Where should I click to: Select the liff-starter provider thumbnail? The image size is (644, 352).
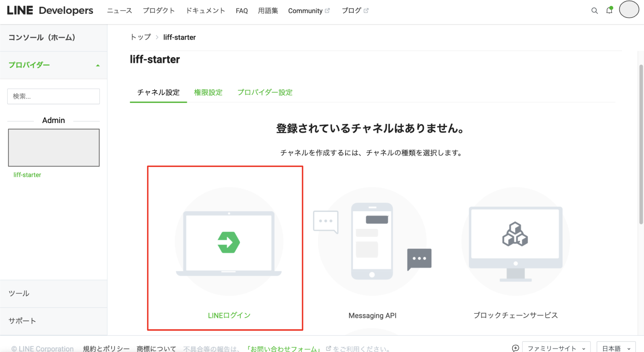click(x=54, y=147)
